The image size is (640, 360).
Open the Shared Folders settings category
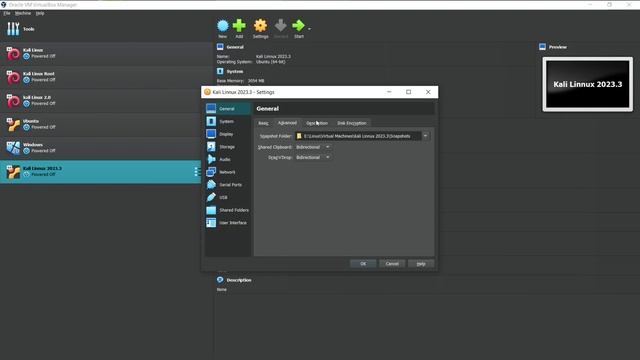[228, 210]
